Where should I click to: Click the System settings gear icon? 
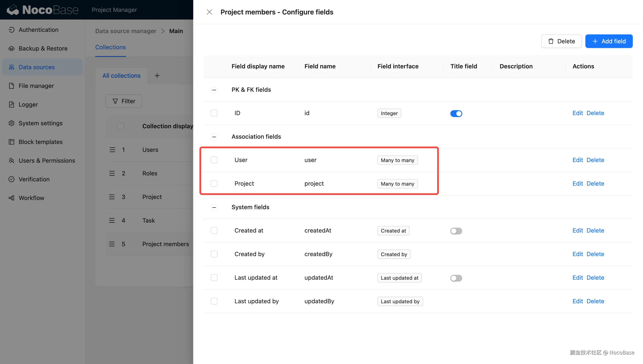pyautogui.click(x=11, y=123)
